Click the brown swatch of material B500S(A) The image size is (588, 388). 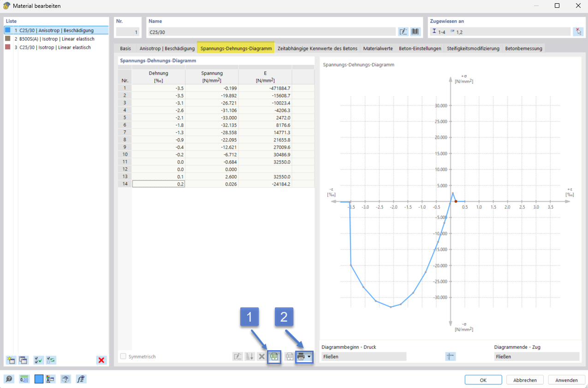tap(7, 39)
